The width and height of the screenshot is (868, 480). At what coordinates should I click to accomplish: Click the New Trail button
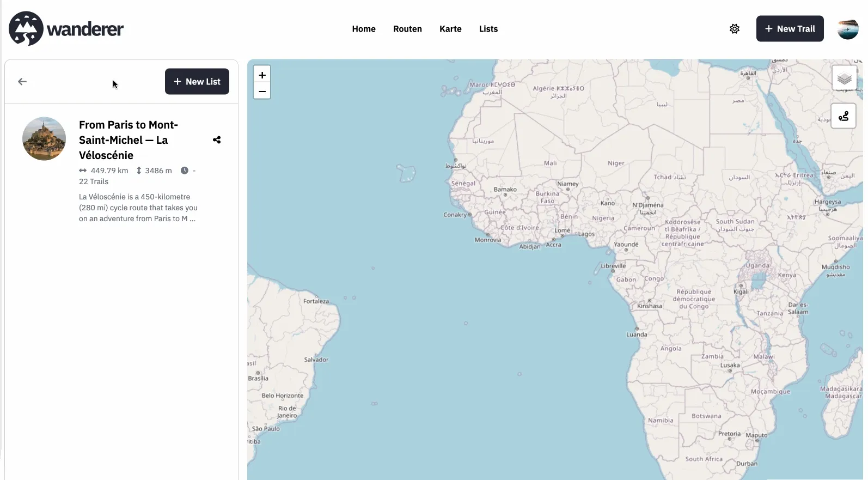790,29
